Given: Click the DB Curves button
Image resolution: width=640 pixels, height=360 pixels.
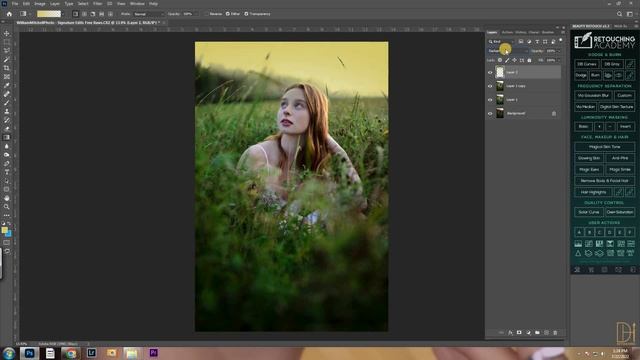Looking at the screenshot, I should pos(587,64).
